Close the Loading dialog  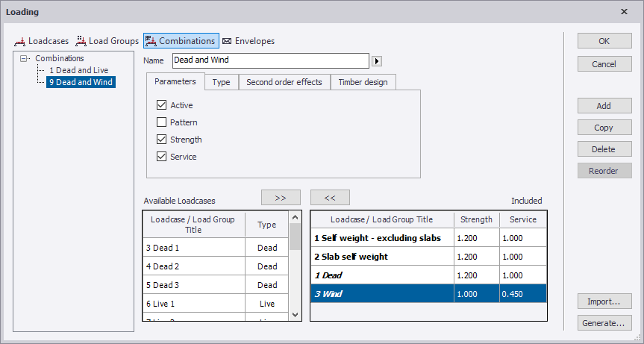625,11
